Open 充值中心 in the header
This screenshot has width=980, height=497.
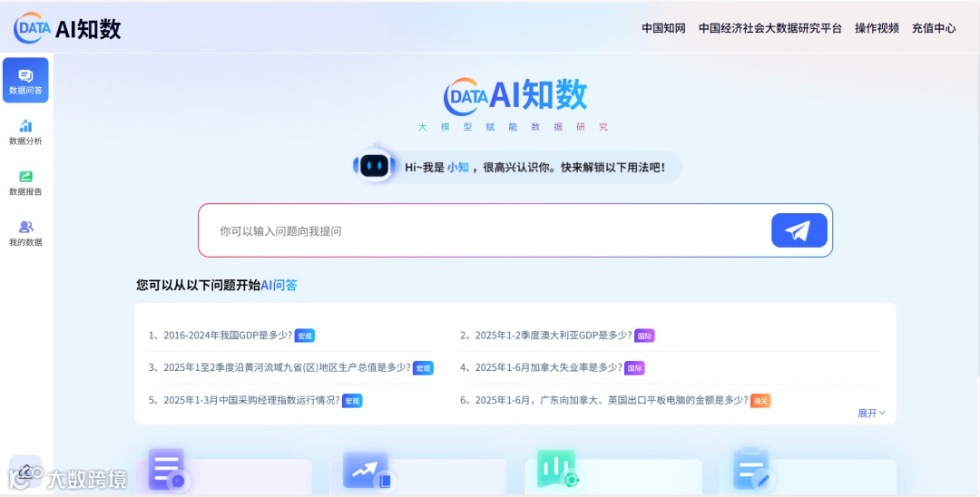pyautogui.click(x=933, y=28)
